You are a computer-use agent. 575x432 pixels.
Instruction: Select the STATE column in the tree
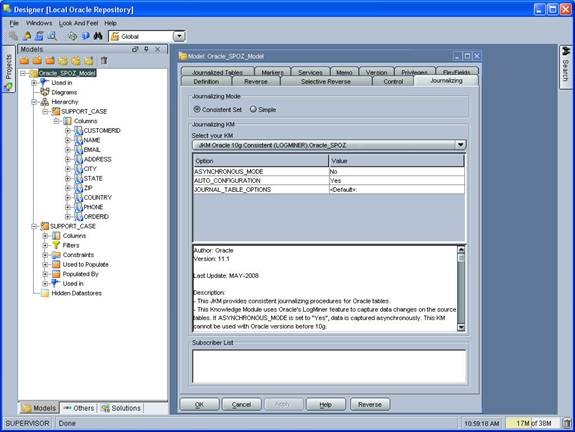[x=93, y=178]
